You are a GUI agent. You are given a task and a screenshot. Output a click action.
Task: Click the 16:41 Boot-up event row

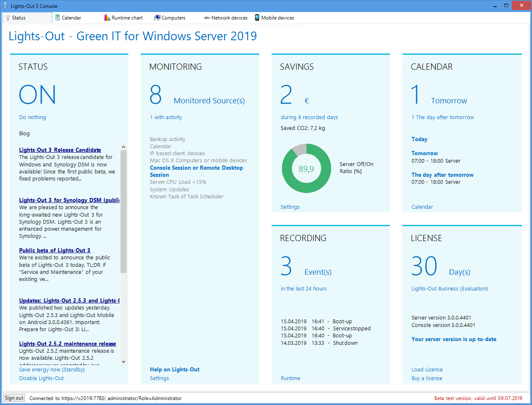coord(316,321)
